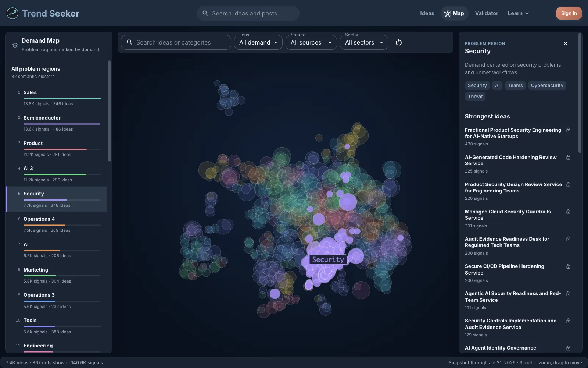Image resolution: width=588 pixels, height=368 pixels.
Task: Click the All problem regions heading
Action: click(x=36, y=69)
